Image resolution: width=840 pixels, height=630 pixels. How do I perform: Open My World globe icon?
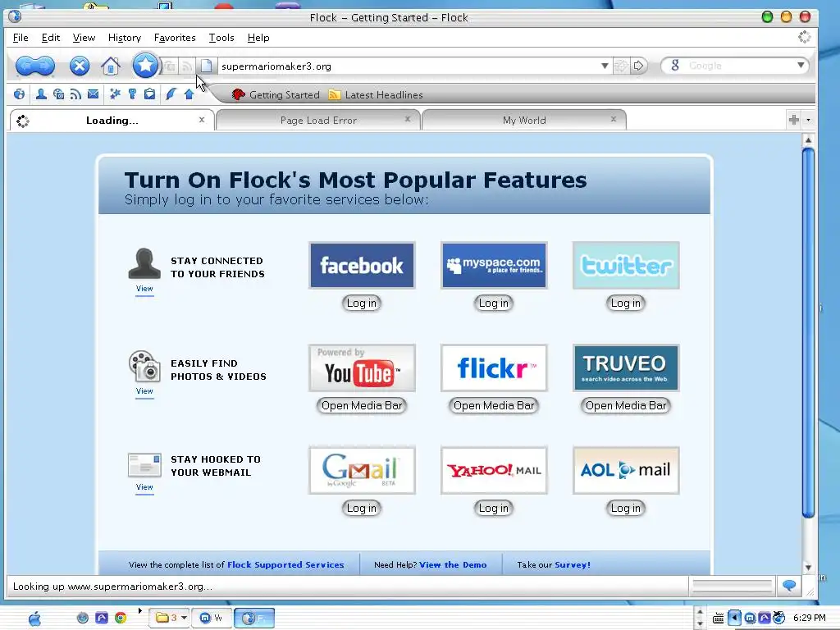tap(20, 94)
